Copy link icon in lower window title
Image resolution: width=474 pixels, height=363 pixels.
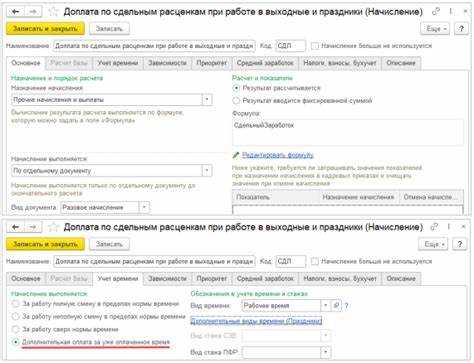tap(434, 227)
